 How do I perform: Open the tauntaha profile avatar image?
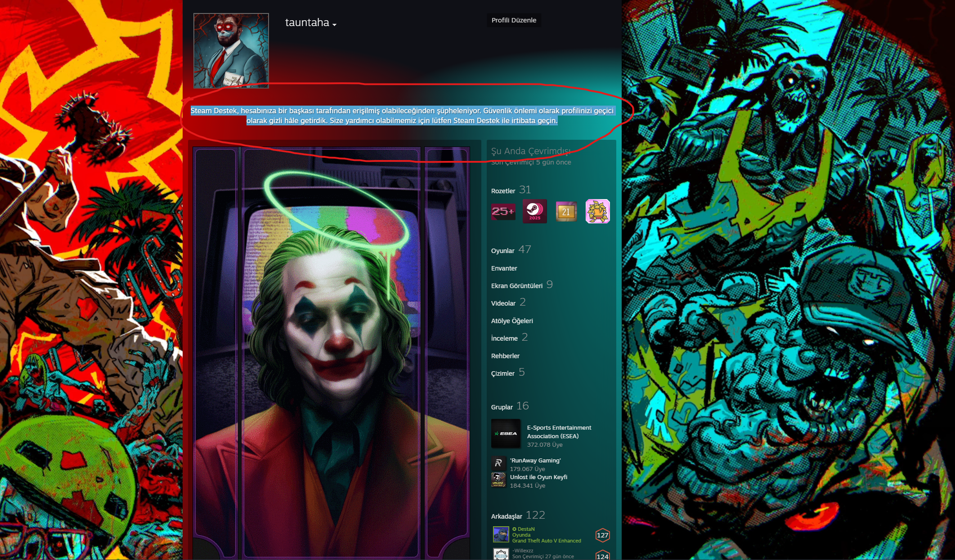231,51
